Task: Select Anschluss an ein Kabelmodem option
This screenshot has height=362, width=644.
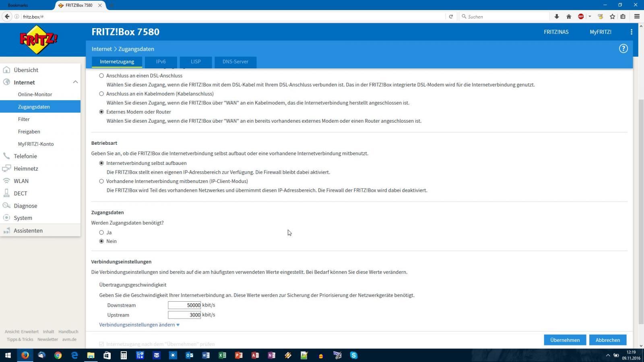Action: pyautogui.click(x=101, y=94)
